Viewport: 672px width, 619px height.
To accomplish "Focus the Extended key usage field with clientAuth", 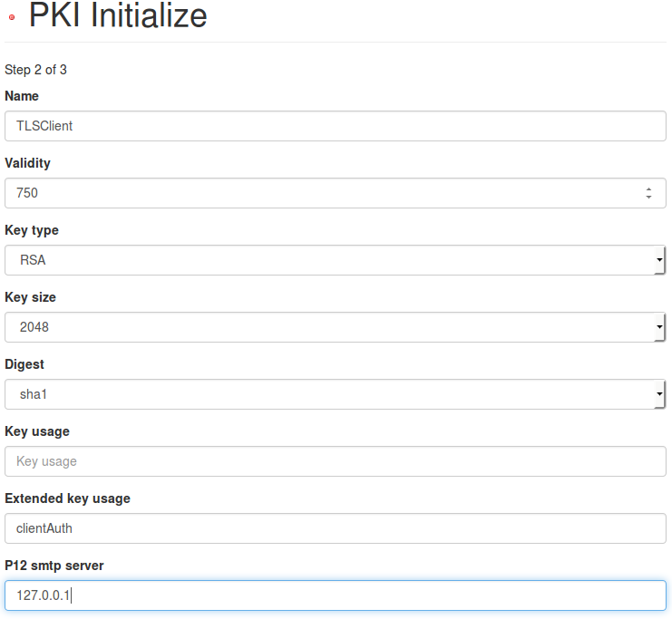I will coord(336,528).
